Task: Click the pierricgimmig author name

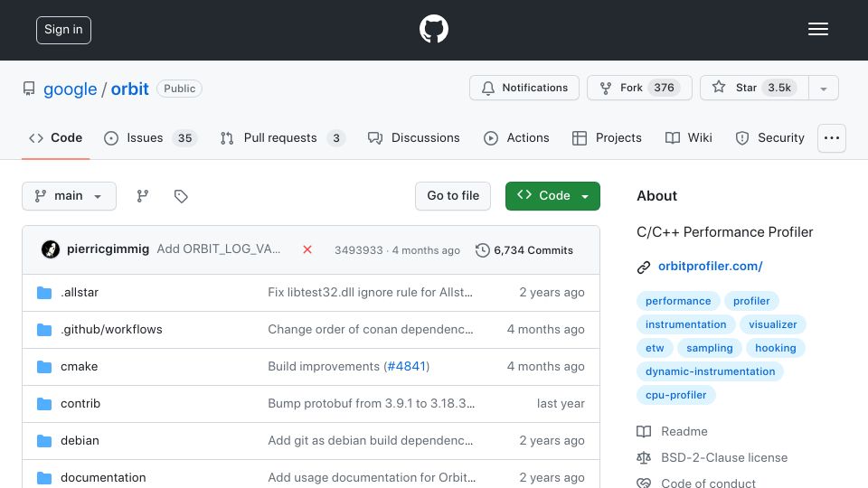Action: coord(108,249)
